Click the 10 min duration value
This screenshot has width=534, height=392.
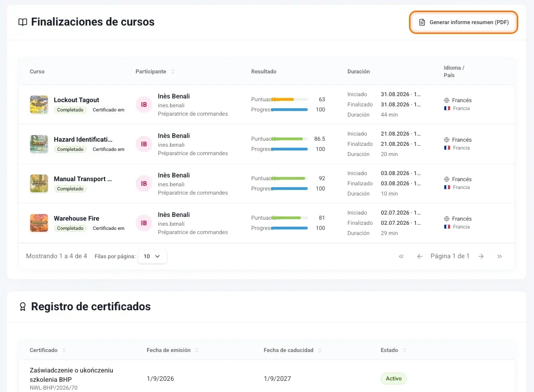point(389,194)
